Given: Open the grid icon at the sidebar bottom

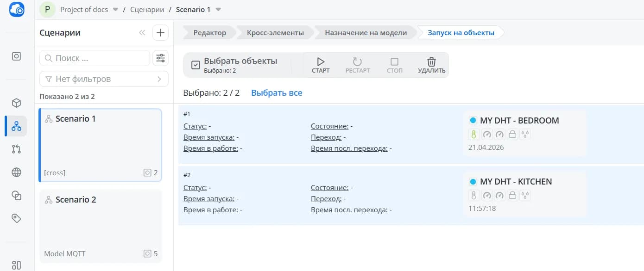Looking at the screenshot, I should (x=16, y=265).
